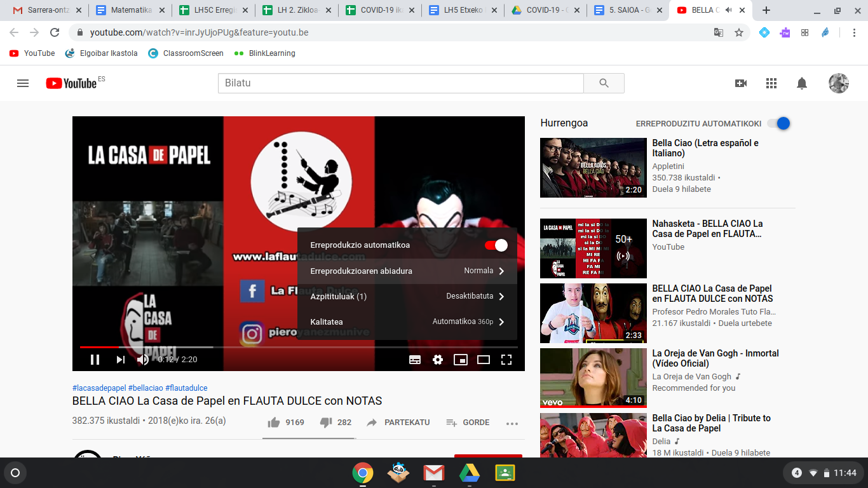
Task: Switch to 5. SAIOA document tab
Action: click(628, 10)
